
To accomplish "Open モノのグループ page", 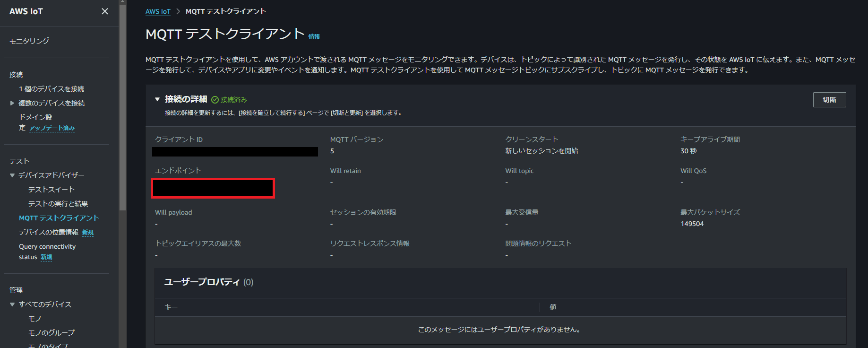I will 52,333.
